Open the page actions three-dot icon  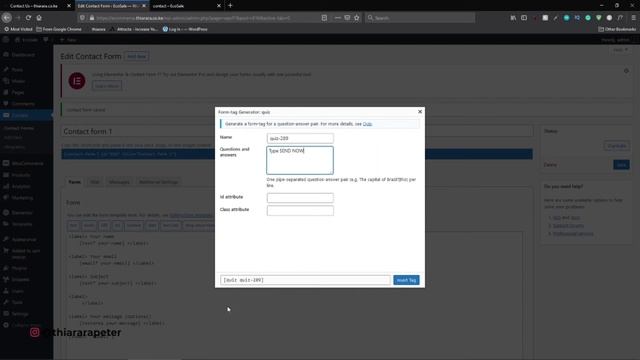tap(338, 18)
